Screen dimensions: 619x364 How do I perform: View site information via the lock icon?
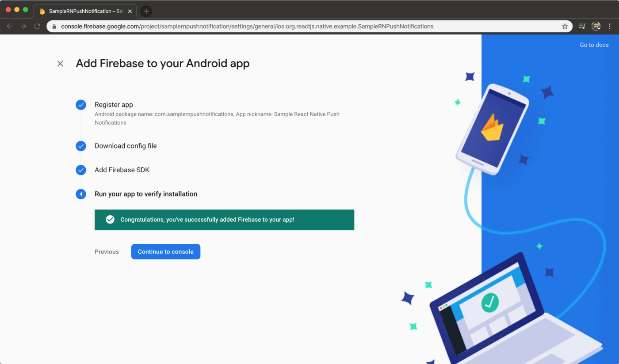point(54,27)
